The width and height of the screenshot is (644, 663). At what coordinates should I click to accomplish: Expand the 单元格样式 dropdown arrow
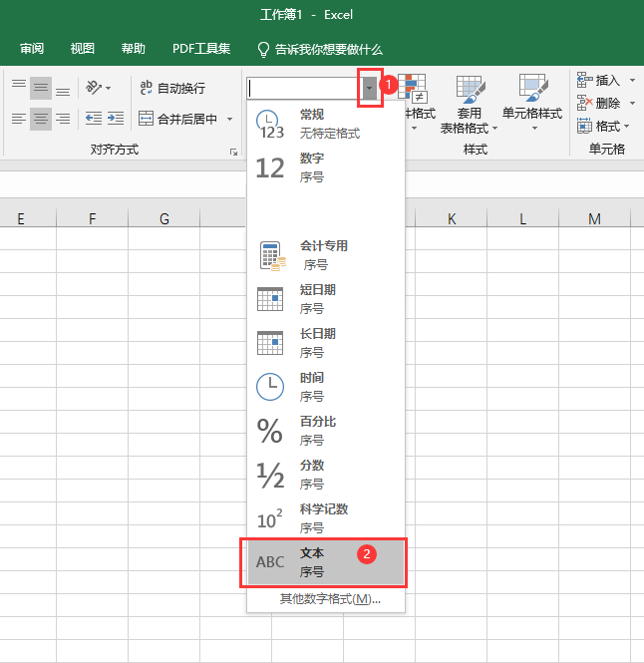tap(534, 129)
